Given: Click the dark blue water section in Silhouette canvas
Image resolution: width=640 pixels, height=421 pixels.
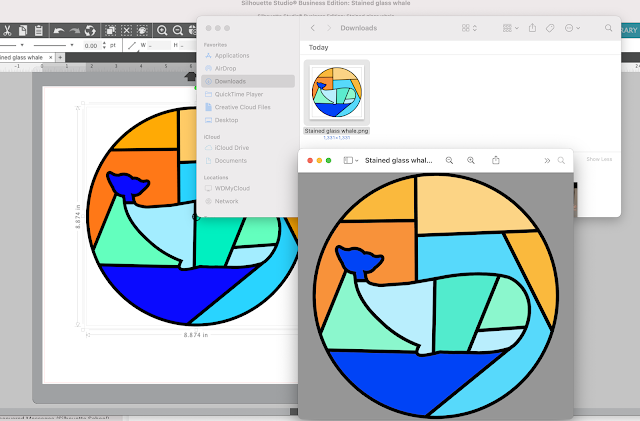Looking at the screenshot, I should pyautogui.click(x=176, y=291).
